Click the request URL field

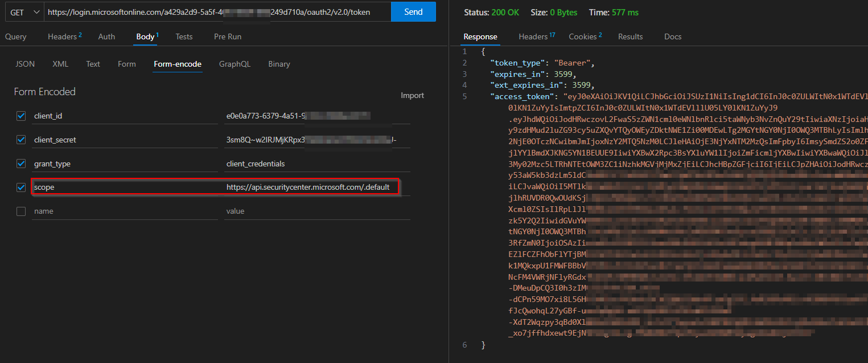217,12
